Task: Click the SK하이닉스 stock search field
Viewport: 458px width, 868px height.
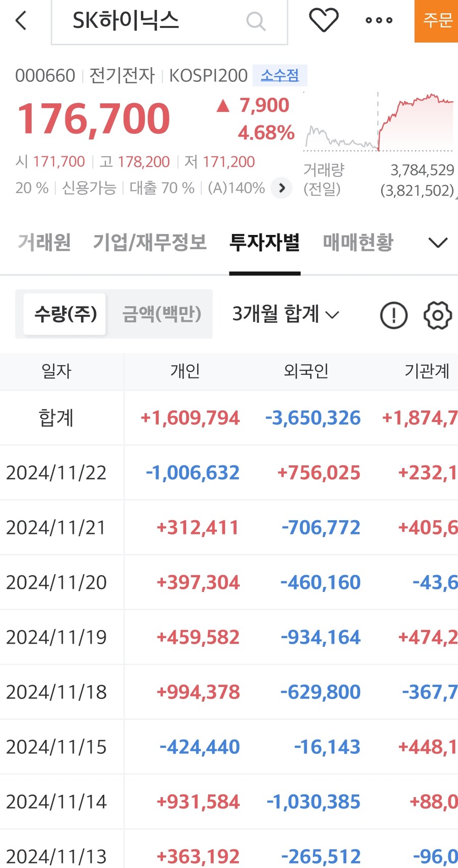Action: pyautogui.click(x=169, y=22)
